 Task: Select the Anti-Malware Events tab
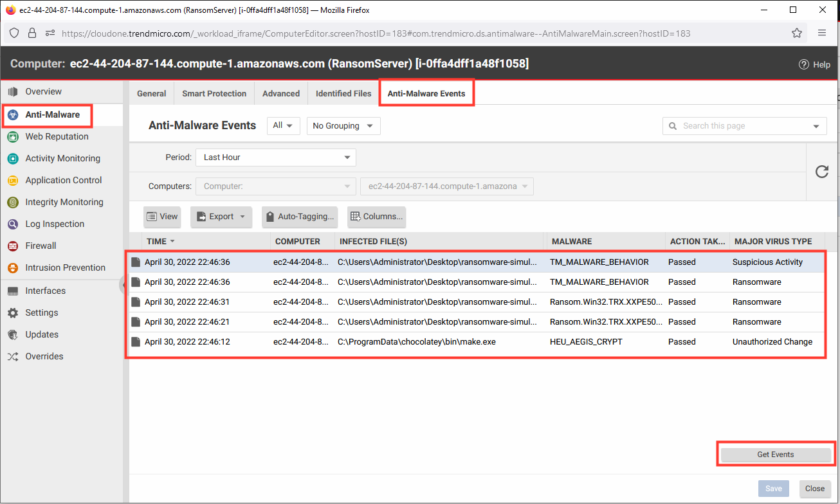coord(426,94)
